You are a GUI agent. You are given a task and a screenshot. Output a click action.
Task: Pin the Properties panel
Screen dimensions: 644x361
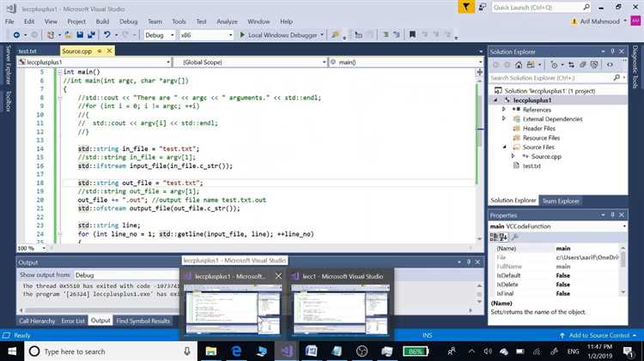click(x=612, y=215)
